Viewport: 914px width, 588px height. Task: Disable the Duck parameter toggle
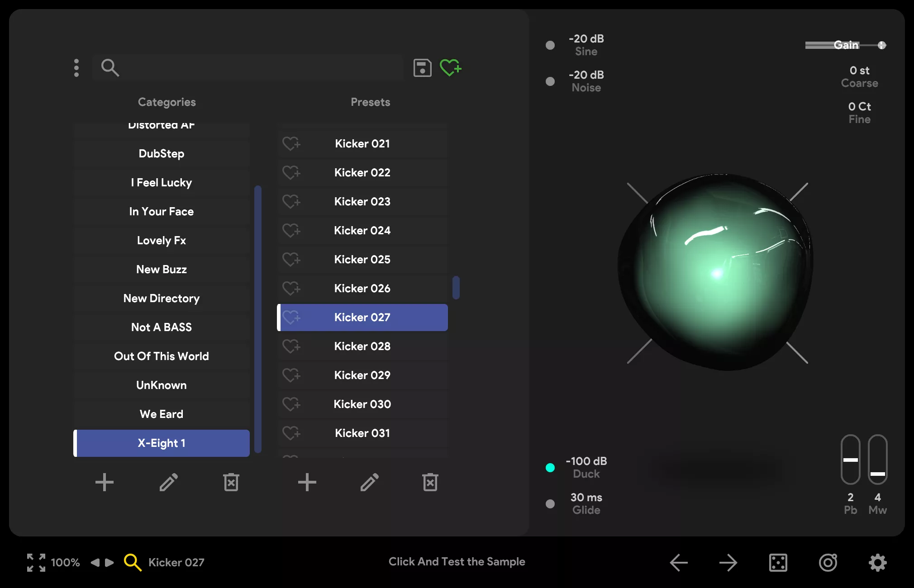[x=550, y=467]
